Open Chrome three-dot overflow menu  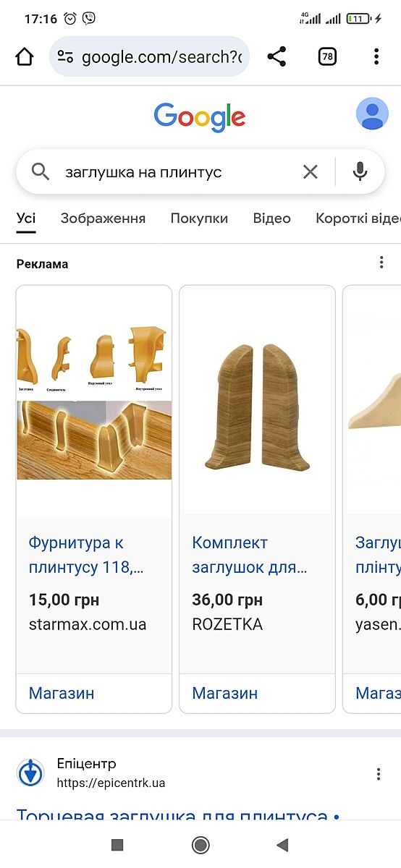[x=376, y=56]
